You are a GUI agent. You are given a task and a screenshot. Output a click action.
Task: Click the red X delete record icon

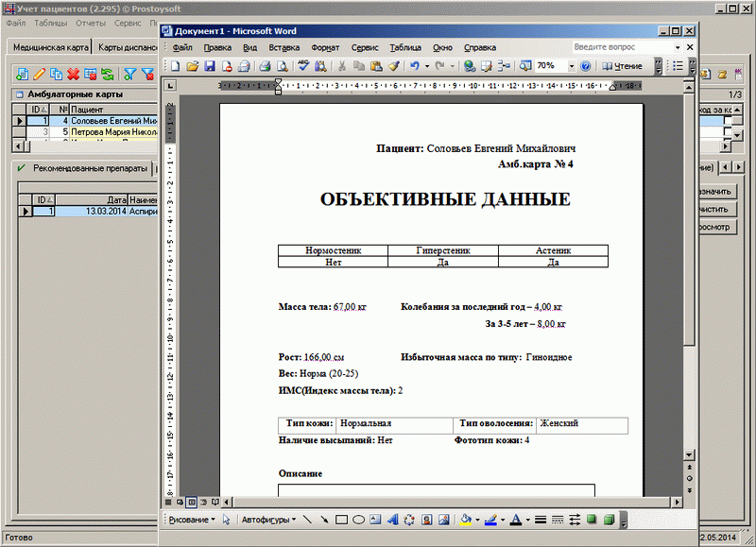pos(73,74)
